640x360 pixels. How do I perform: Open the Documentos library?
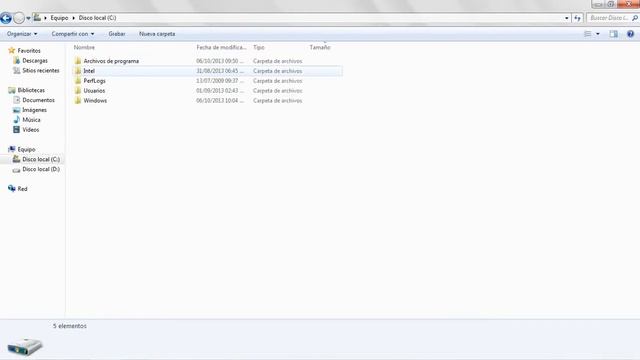click(x=38, y=100)
